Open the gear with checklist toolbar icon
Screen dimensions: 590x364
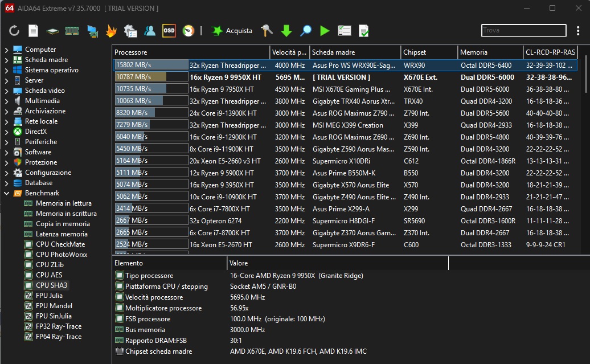[130, 31]
